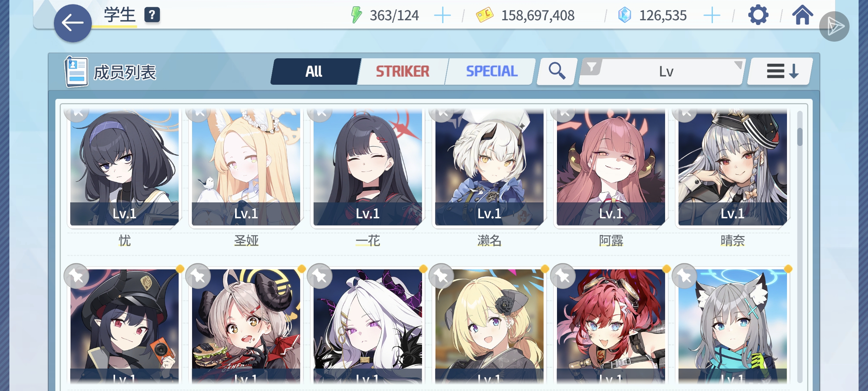Switch to the SPECIAL tab
The image size is (868, 391).
(492, 71)
